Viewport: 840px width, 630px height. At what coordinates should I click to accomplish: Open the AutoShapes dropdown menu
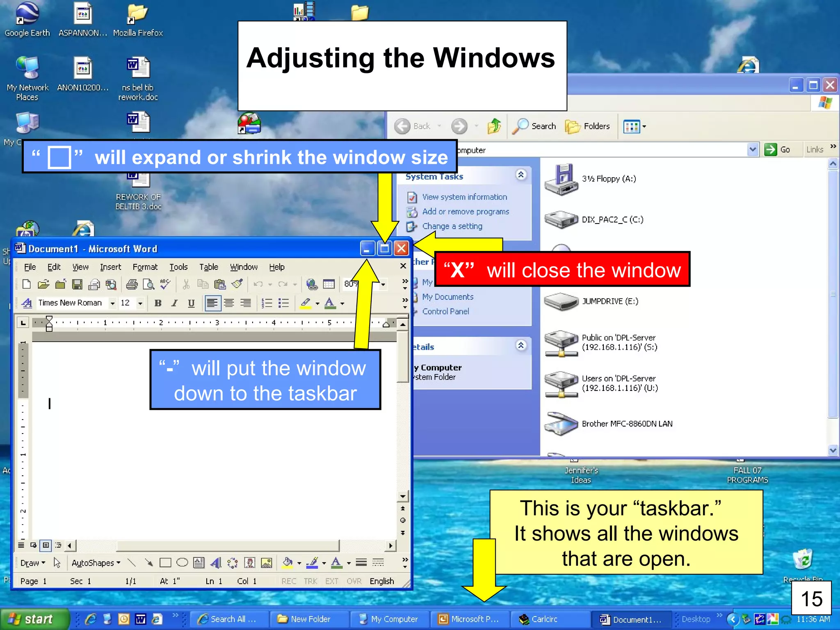(x=96, y=563)
